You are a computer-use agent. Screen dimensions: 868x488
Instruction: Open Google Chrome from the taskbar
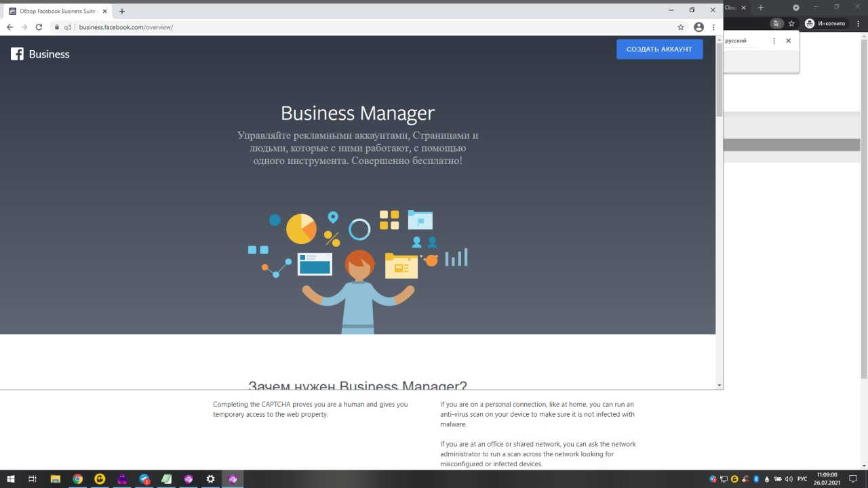pyautogui.click(x=78, y=479)
